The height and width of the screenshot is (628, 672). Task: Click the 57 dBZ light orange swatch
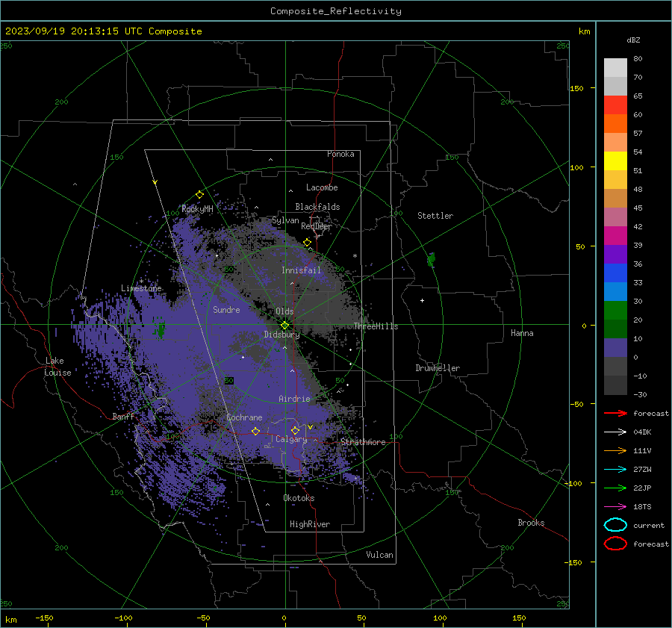615,143
